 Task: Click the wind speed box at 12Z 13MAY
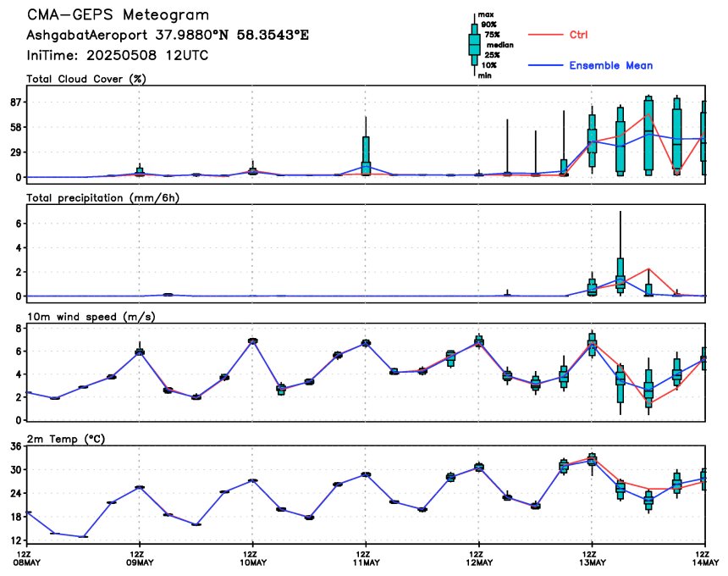592,344
